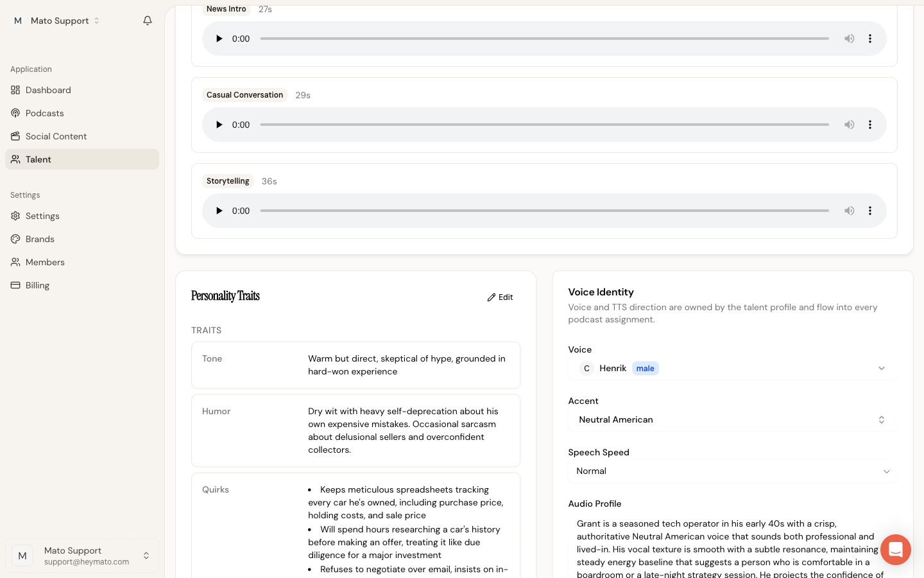
Task: Click the Dashboard grid icon
Action: coord(15,90)
